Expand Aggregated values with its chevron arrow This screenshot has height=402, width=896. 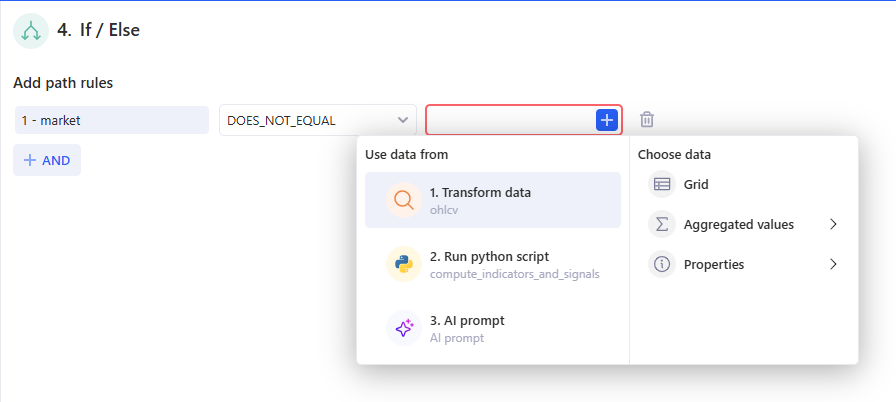click(833, 224)
